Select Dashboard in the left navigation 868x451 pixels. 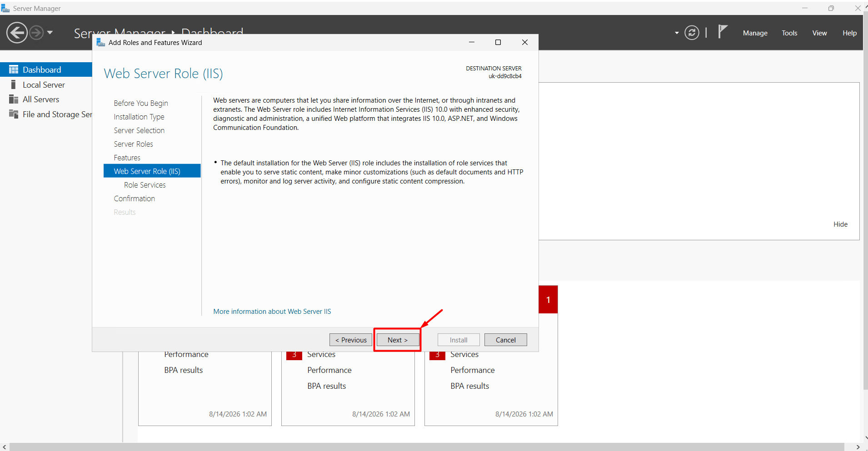click(x=46, y=69)
